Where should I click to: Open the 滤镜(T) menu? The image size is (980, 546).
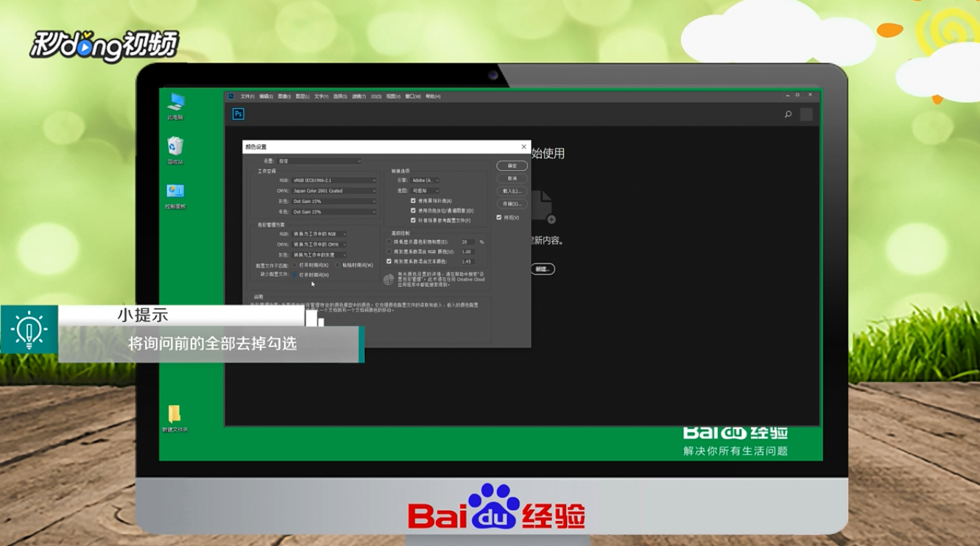(359, 96)
